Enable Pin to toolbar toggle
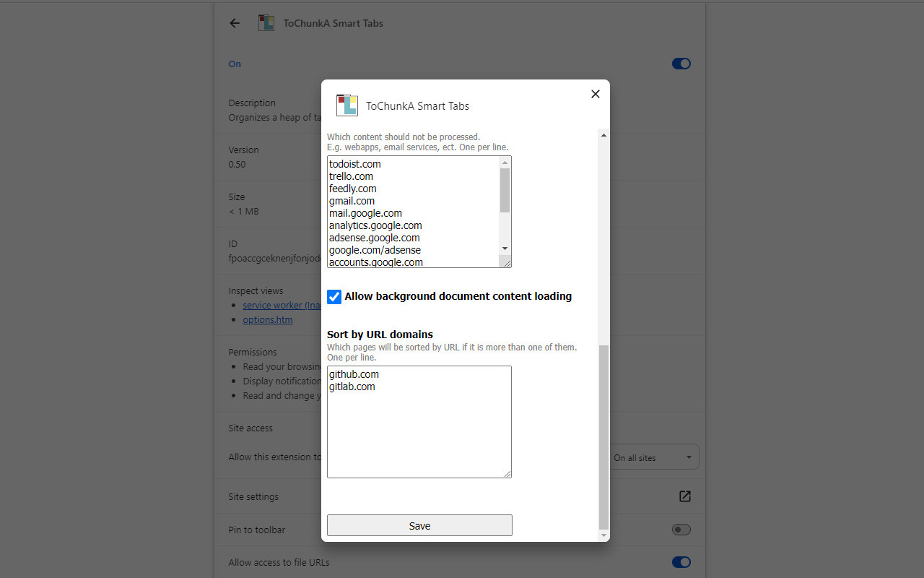 click(x=681, y=530)
